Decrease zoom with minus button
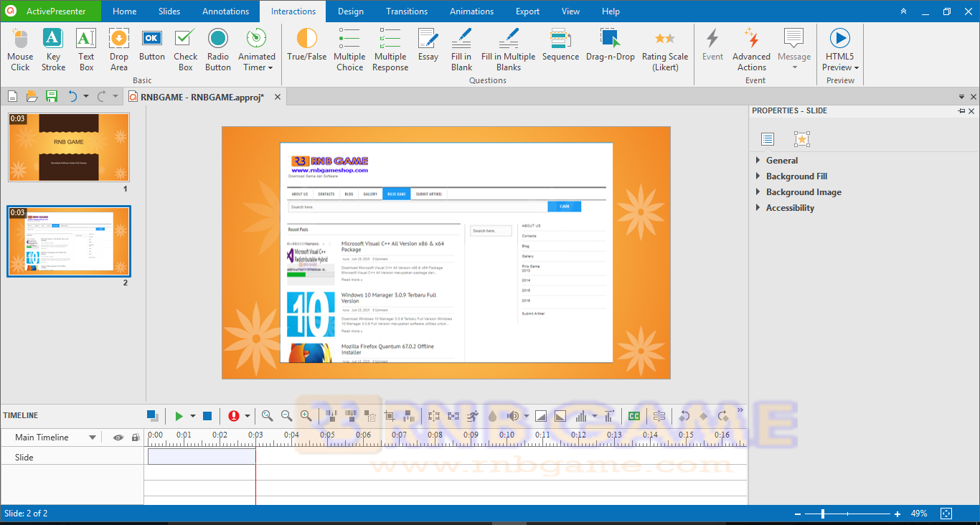 (x=796, y=514)
